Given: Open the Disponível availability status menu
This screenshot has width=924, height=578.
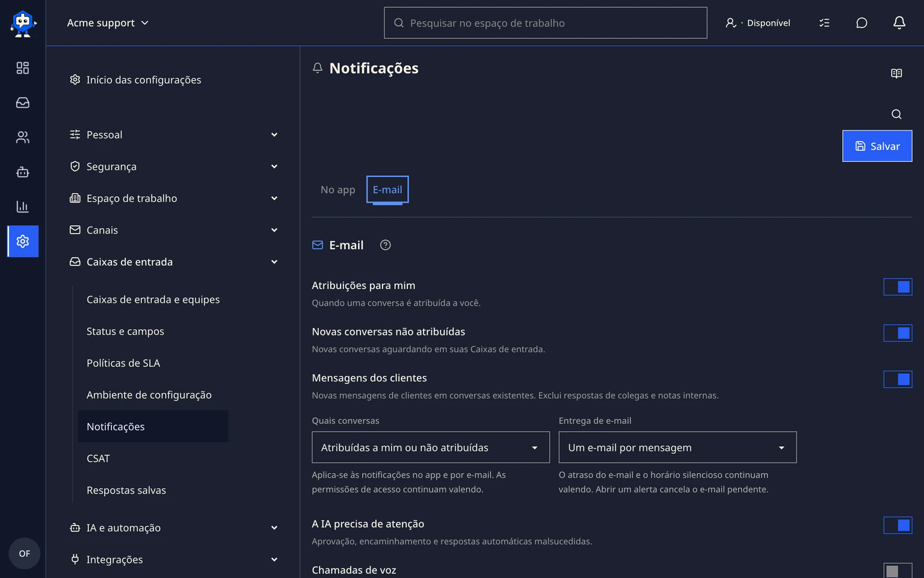Looking at the screenshot, I should click(x=758, y=23).
